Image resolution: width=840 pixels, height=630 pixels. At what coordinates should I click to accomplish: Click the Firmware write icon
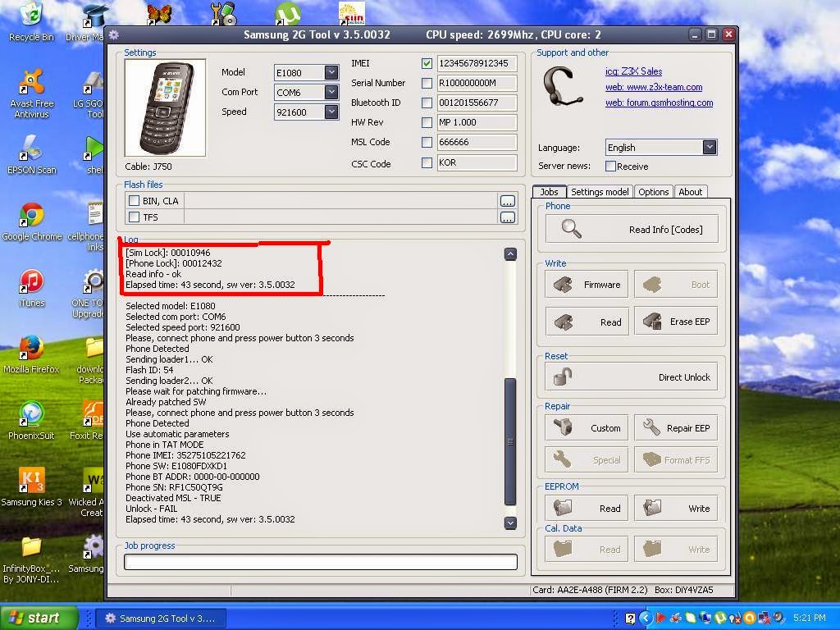pos(565,283)
